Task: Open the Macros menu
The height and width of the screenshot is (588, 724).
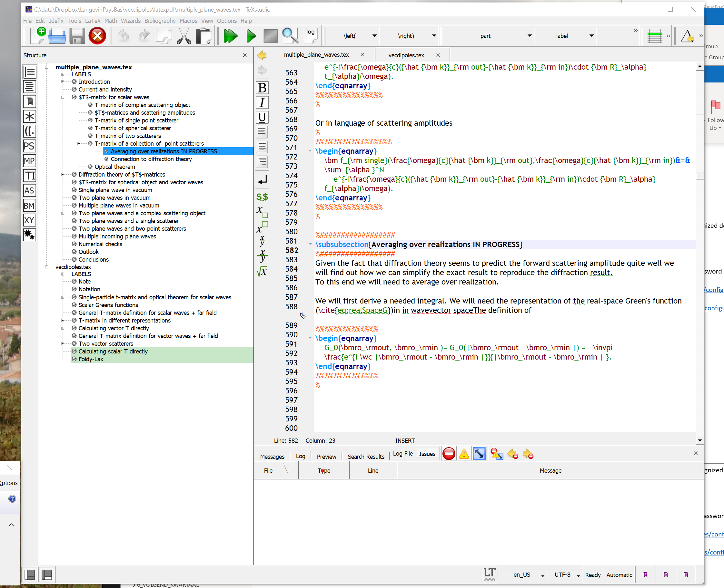Action: pos(188,21)
